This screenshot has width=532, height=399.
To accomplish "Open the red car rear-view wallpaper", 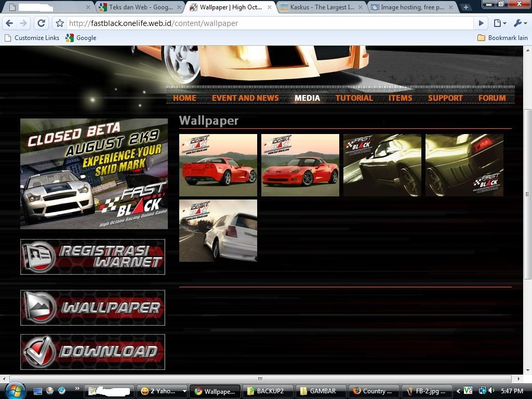I will coord(218,165).
